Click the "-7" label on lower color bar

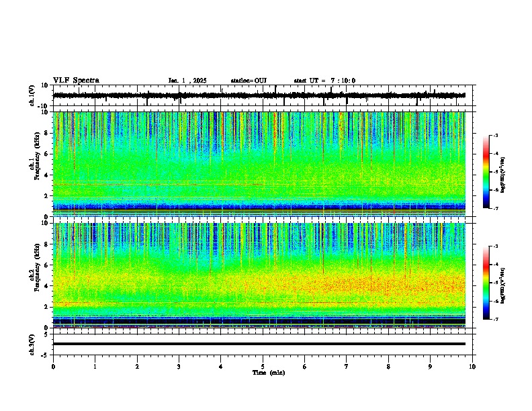(x=495, y=319)
